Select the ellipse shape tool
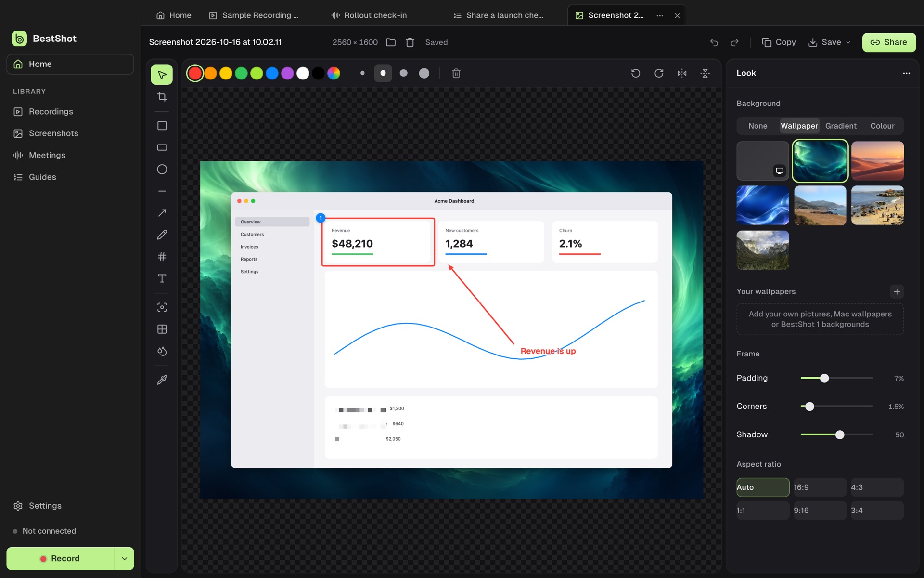This screenshot has height=578, width=924. (162, 170)
